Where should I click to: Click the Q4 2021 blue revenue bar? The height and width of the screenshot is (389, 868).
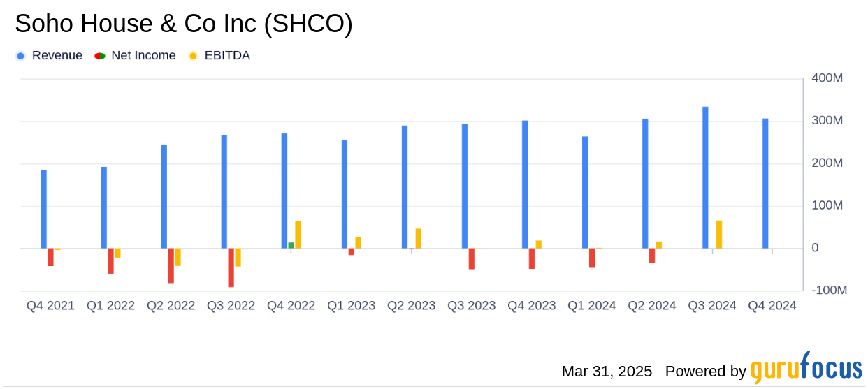(44, 210)
